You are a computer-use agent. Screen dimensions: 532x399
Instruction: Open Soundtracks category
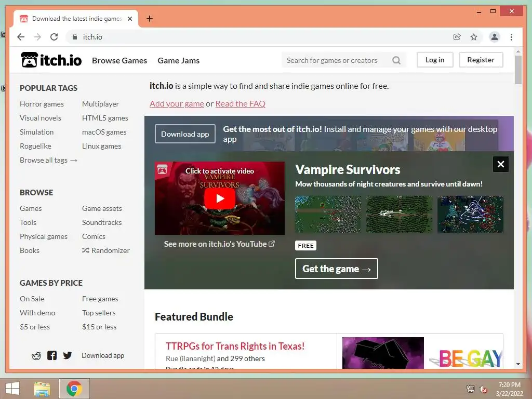pyautogui.click(x=102, y=222)
